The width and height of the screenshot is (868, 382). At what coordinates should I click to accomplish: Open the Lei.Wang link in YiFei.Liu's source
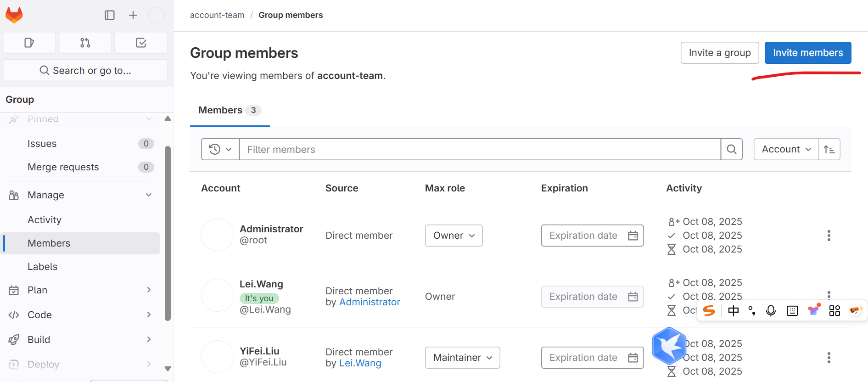[x=360, y=363]
